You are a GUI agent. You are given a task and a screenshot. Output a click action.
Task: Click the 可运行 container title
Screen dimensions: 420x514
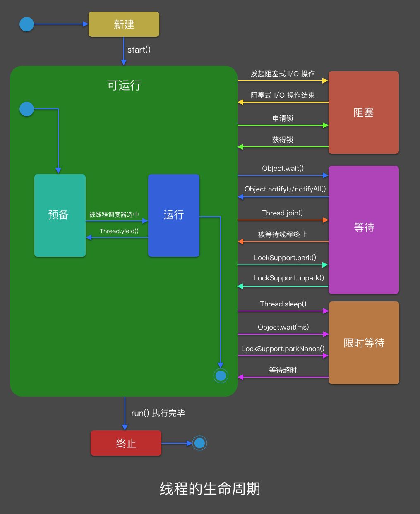(x=123, y=86)
